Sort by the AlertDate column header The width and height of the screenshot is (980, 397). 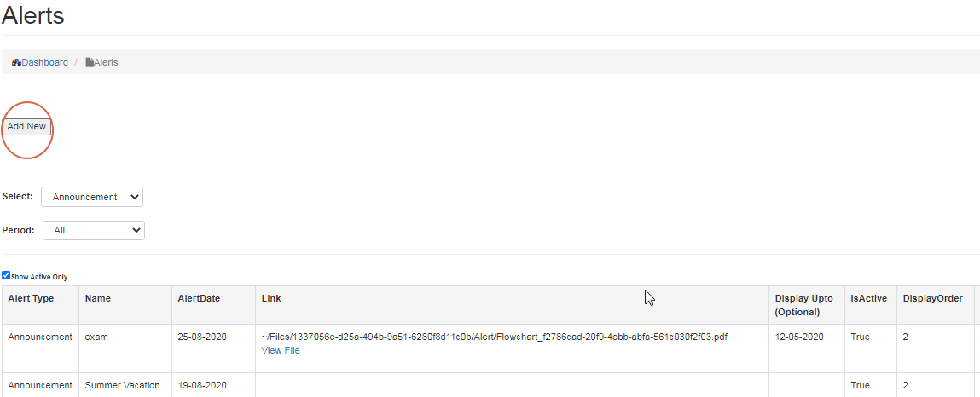tap(199, 298)
